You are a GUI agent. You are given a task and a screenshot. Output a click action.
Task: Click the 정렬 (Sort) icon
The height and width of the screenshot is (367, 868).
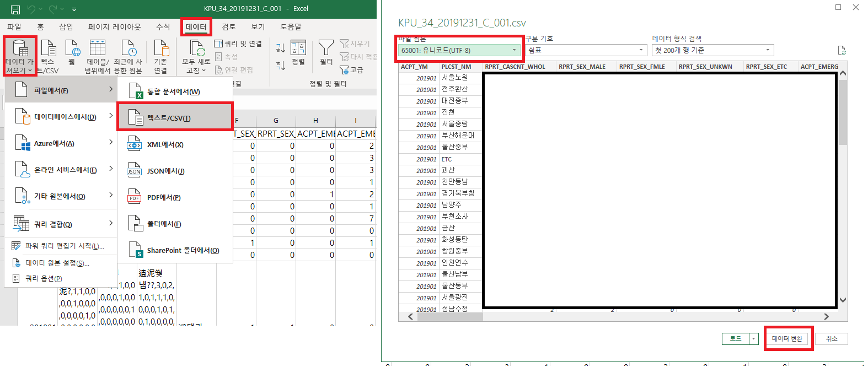click(x=298, y=48)
